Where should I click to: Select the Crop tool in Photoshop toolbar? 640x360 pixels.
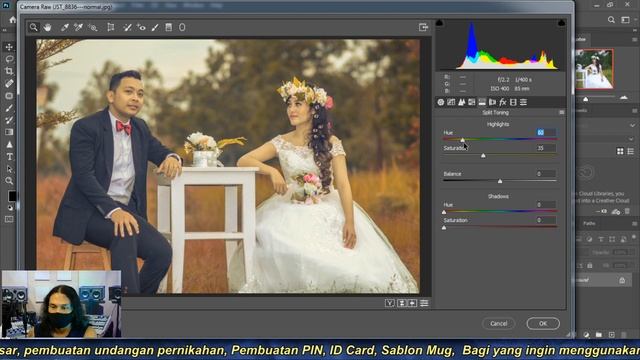click(9, 71)
